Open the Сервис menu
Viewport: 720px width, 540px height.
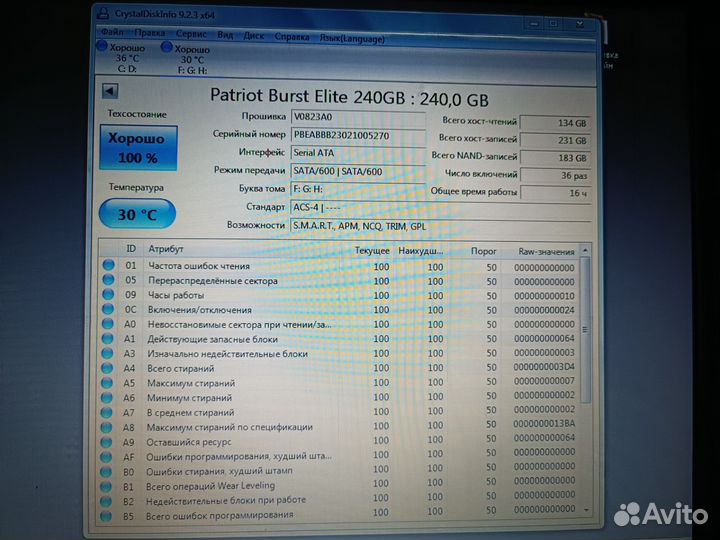click(191, 34)
